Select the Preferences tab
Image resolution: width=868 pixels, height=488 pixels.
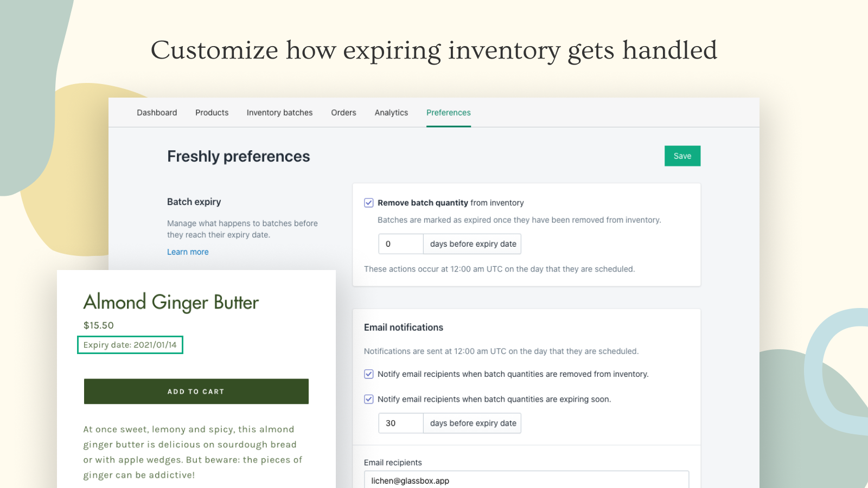(x=448, y=112)
